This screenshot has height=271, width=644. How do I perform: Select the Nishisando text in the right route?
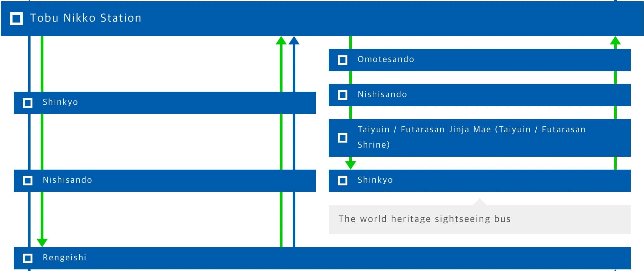(382, 95)
